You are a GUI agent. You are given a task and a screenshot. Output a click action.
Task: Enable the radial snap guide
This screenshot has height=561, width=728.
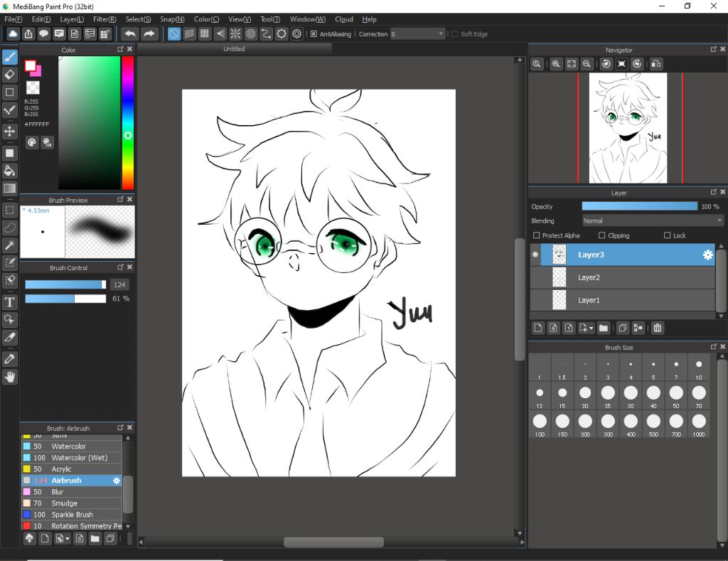click(x=235, y=34)
